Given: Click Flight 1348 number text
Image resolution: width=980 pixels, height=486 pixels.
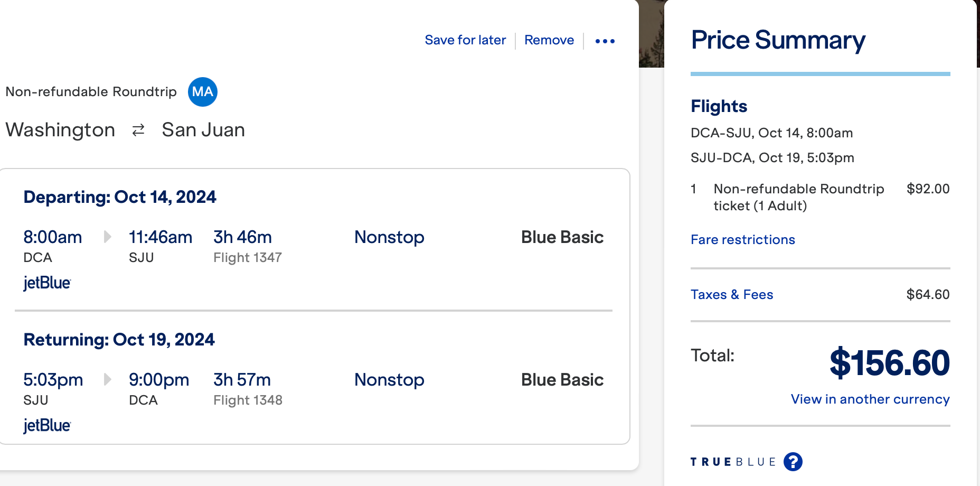Looking at the screenshot, I should pyautogui.click(x=248, y=400).
